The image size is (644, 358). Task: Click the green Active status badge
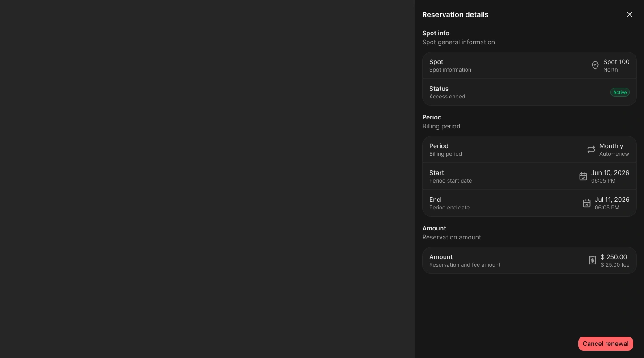pyautogui.click(x=620, y=92)
